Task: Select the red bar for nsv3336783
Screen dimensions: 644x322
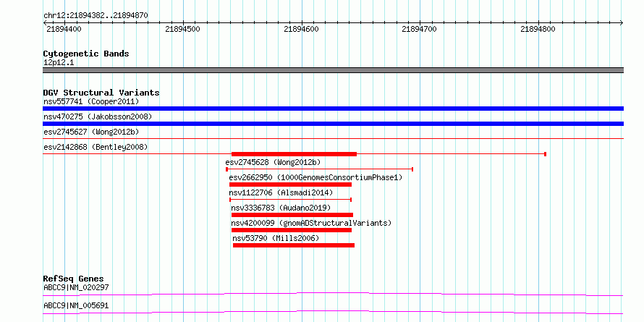Action: pyautogui.click(x=292, y=215)
